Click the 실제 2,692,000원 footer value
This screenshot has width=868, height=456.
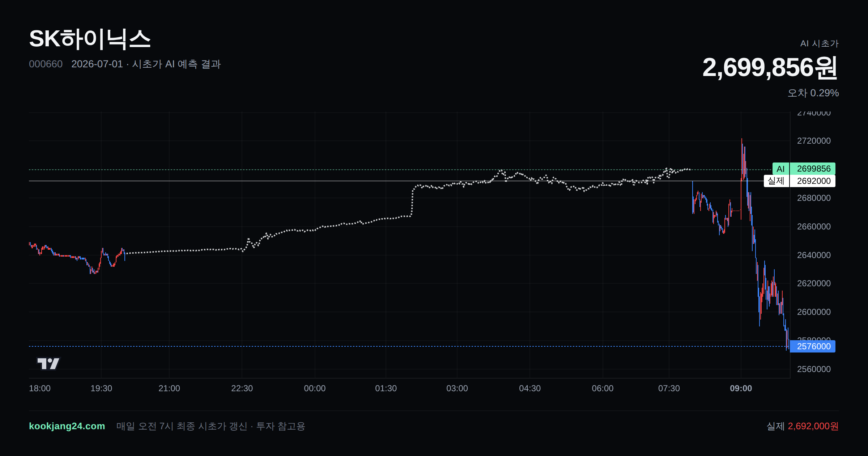click(803, 426)
